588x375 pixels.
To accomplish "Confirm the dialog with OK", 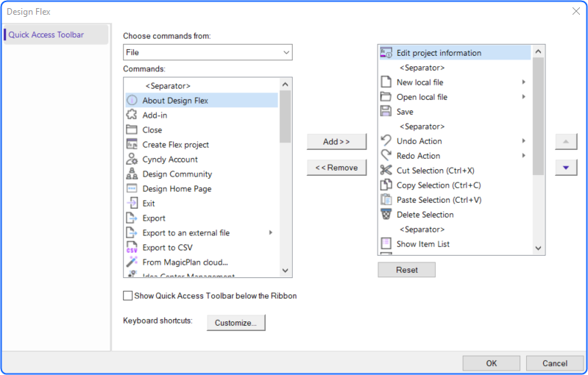I will click(492, 363).
